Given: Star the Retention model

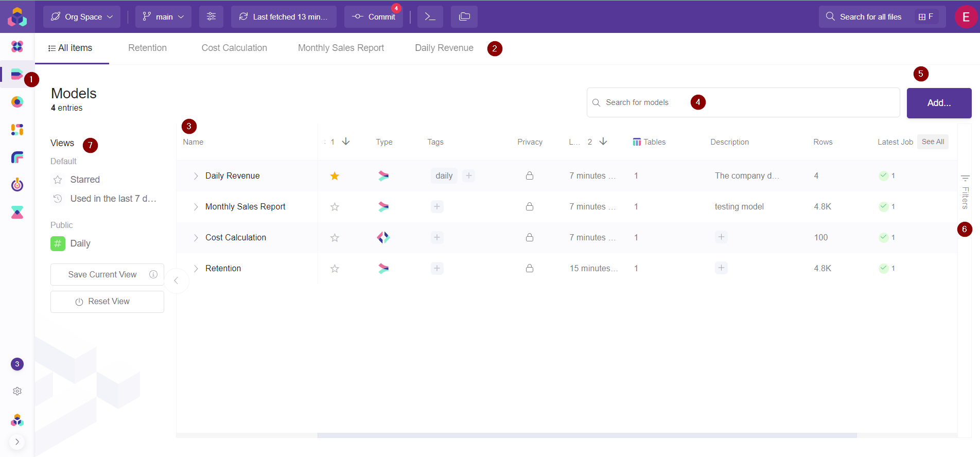Looking at the screenshot, I should pyautogui.click(x=335, y=269).
